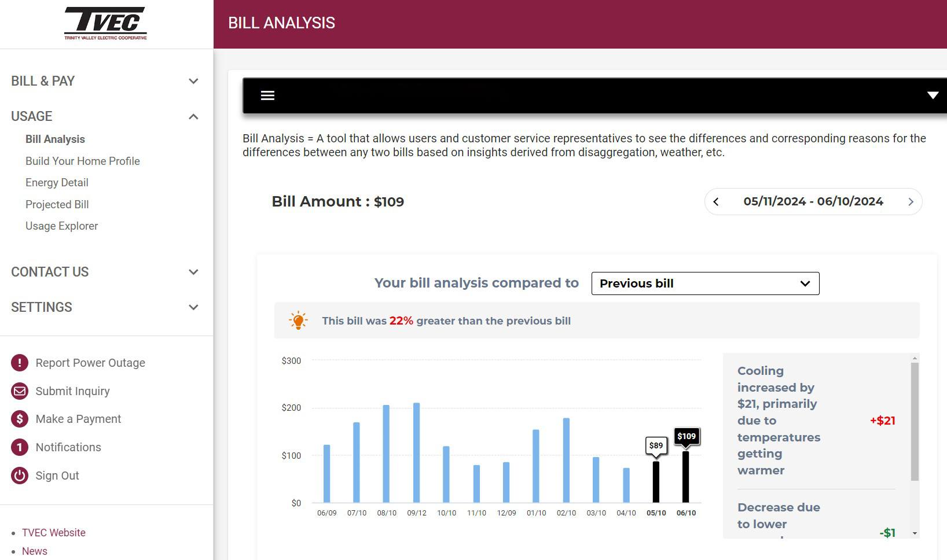Collapse the Usage section

[x=193, y=116]
